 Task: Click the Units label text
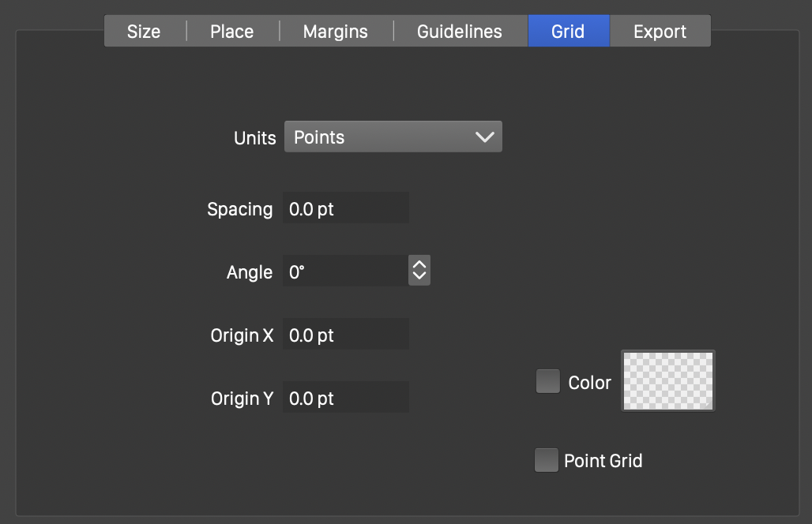coord(255,138)
